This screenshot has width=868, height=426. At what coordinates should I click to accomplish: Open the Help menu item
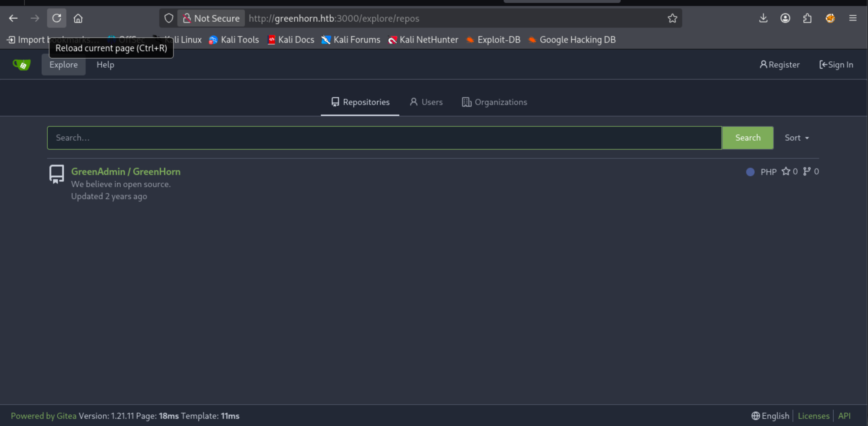[x=105, y=65]
